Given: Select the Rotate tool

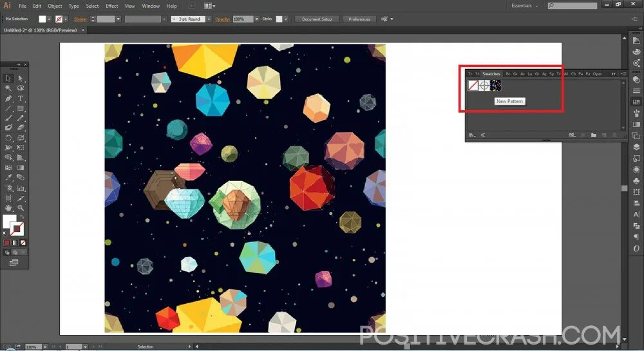Looking at the screenshot, I should tap(8, 138).
